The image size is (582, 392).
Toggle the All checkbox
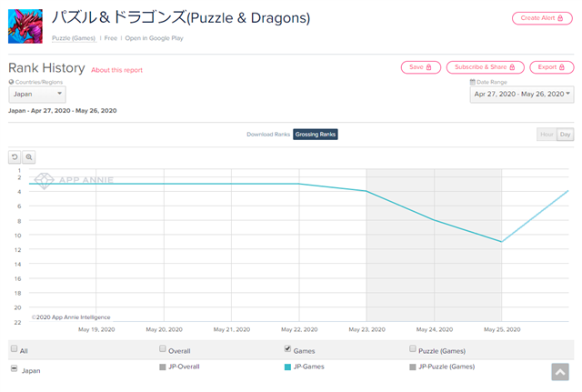[14, 348]
